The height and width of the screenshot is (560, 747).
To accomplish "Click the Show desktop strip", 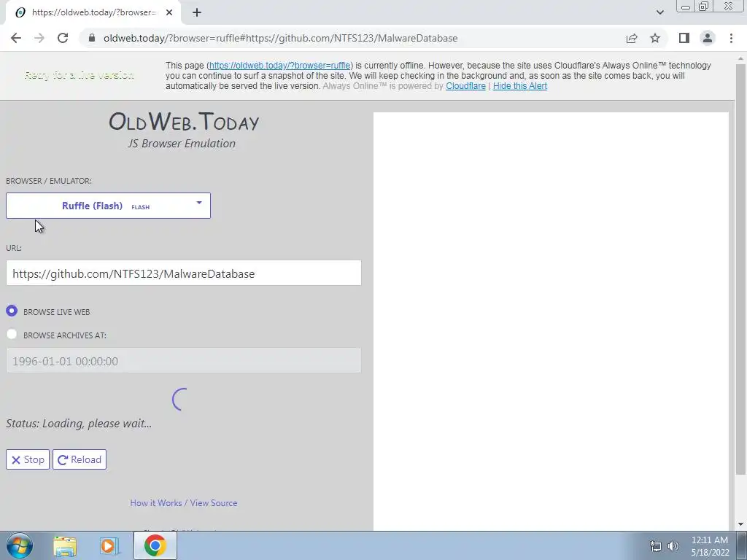I will point(742,545).
